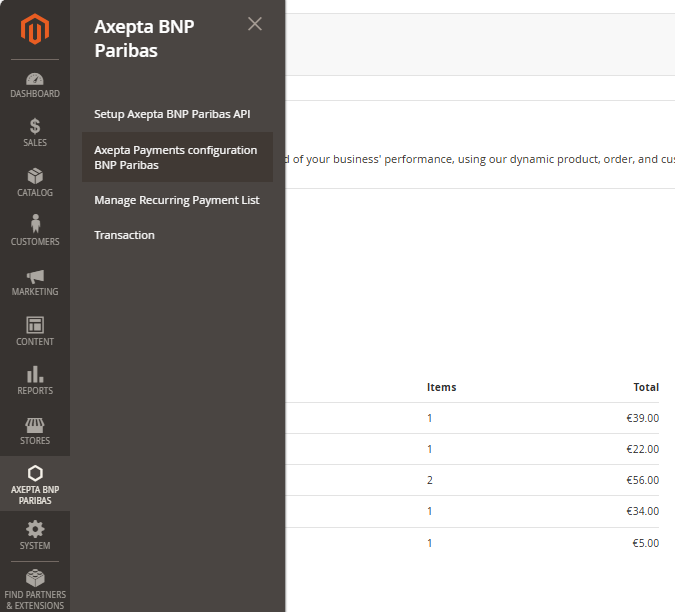The image size is (675, 612).
Task: Open the Transaction menu entry
Action: click(x=124, y=235)
